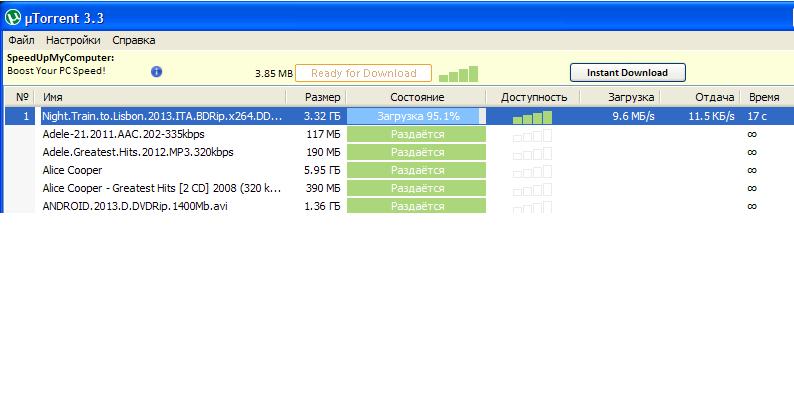The height and width of the screenshot is (418, 794).
Task: Click availability indicator for ANDROID.2013.D.DVDRip torrent
Action: [x=532, y=206]
